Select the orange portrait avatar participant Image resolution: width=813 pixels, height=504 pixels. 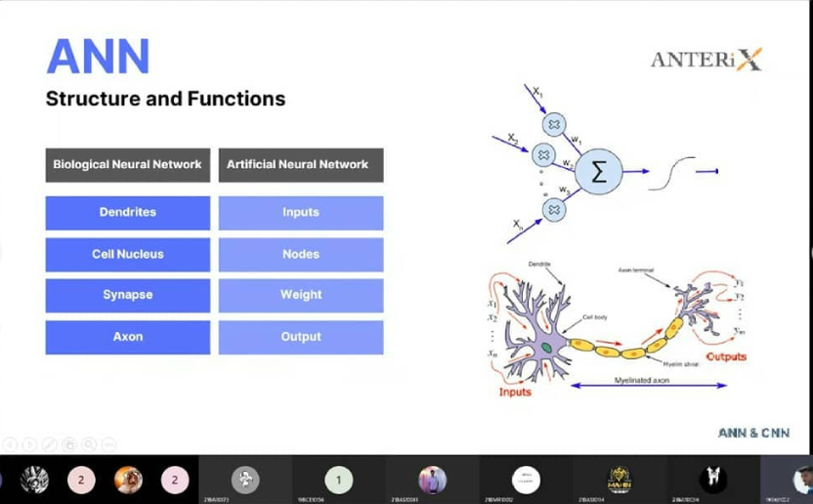tap(128, 480)
